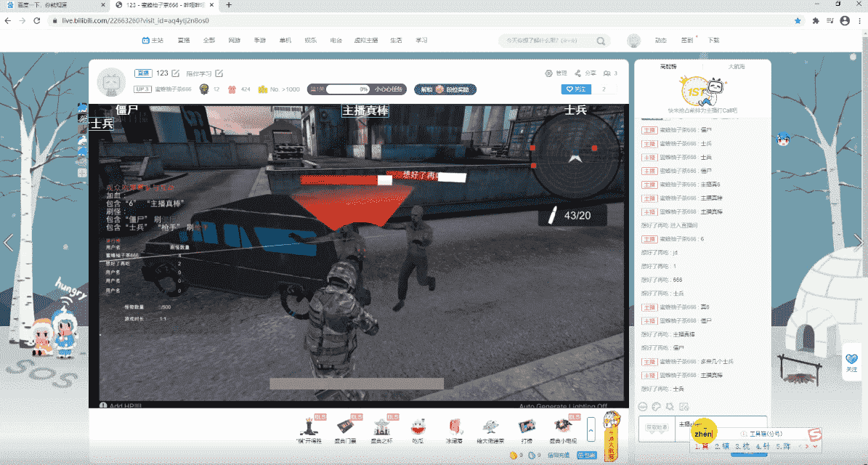Open the 手游 nav item
Image resolution: width=868 pixels, height=465 pixels.
pos(259,41)
